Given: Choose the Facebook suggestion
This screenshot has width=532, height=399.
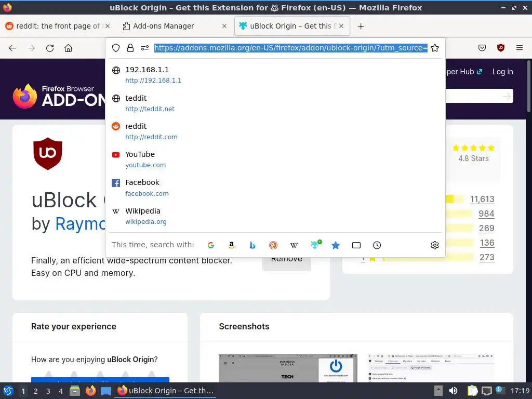Looking at the screenshot, I should [275, 188].
